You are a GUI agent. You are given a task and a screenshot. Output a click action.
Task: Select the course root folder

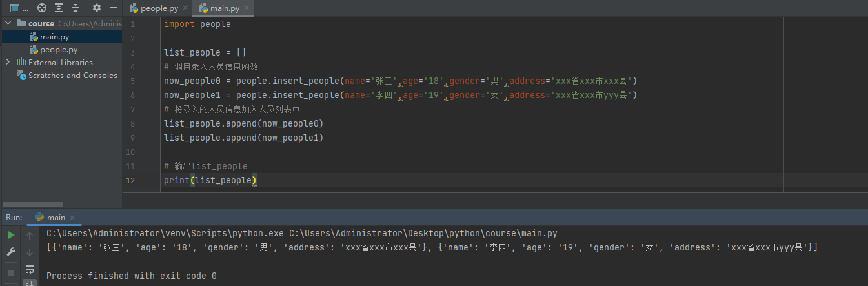pos(41,23)
